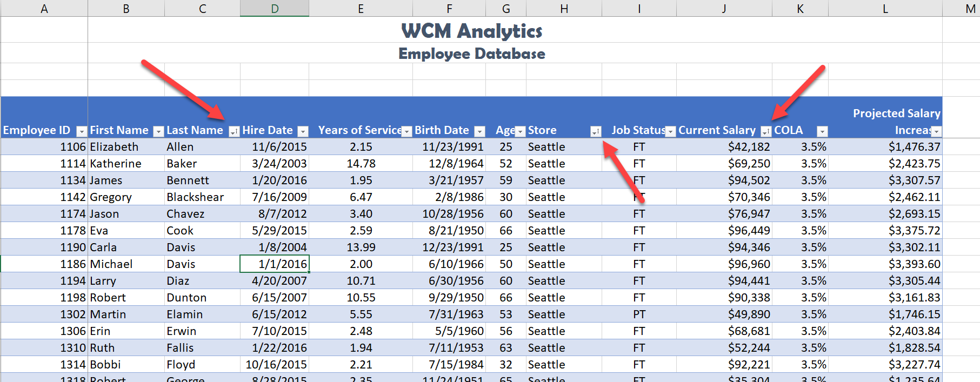
Task: Select employee ID cell 1106
Action: (44, 147)
